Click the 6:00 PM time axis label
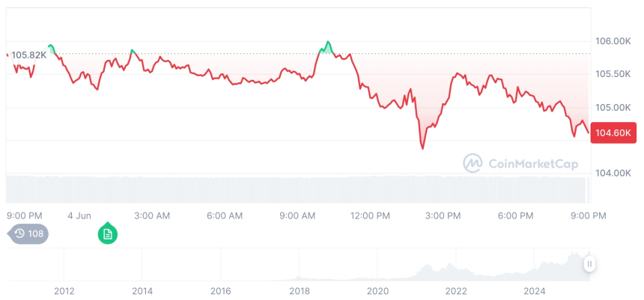This screenshot has height=300, width=644. (x=515, y=215)
